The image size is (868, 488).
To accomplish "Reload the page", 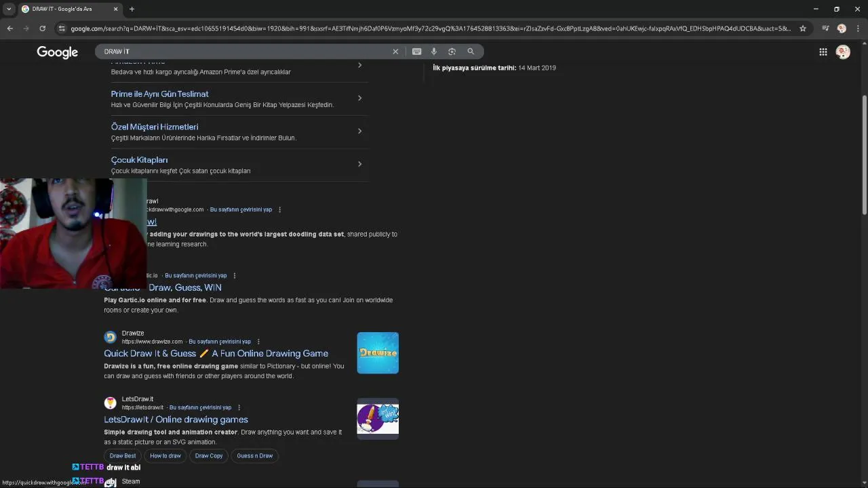I will [42, 28].
